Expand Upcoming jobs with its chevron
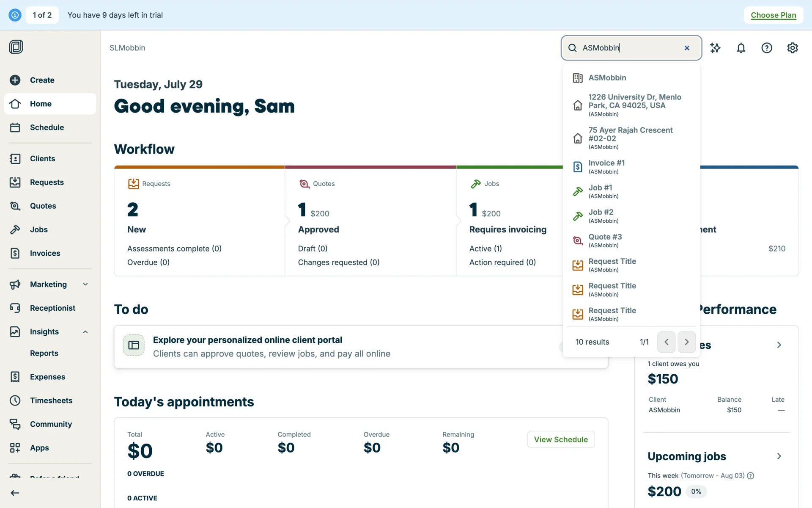The image size is (812, 508). click(x=779, y=456)
